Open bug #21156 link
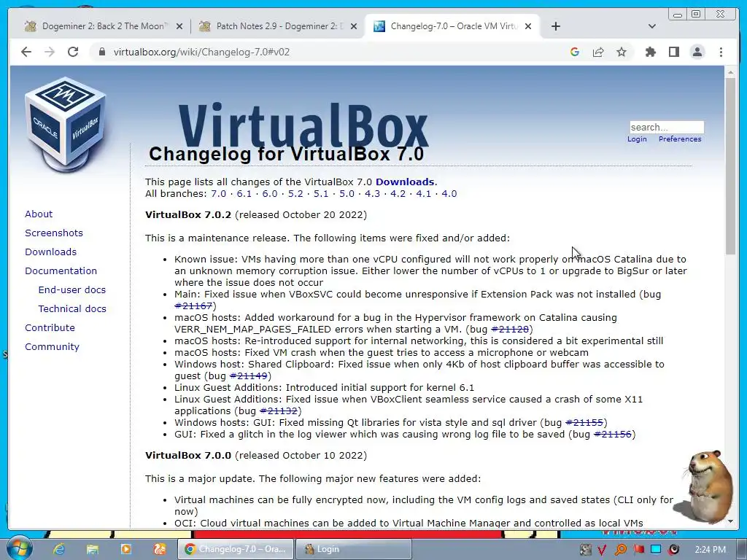The height and width of the screenshot is (560, 747). [x=613, y=435]
